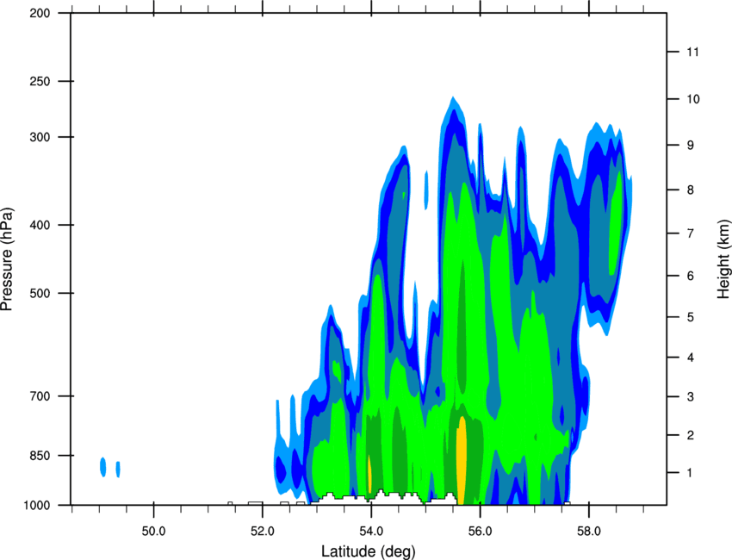The width and height of the screenshot is (732, 560).
Task: Pick the 9 km height tick label
Action: 690,146
